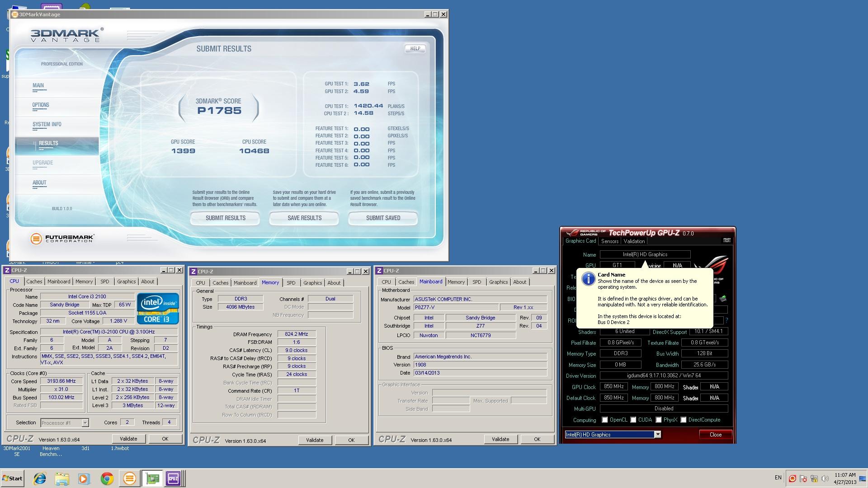Open the Sensors tab in GPU-Z

click(x=609, y=241)
